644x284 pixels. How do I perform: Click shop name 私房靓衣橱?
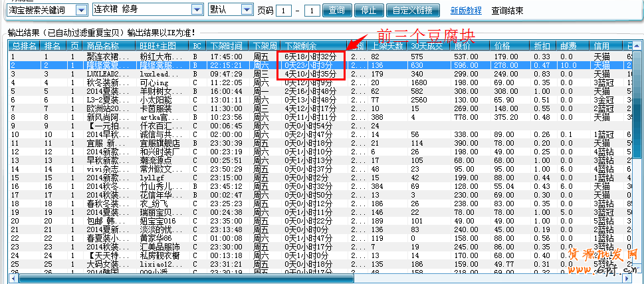(x=160, y=255)
